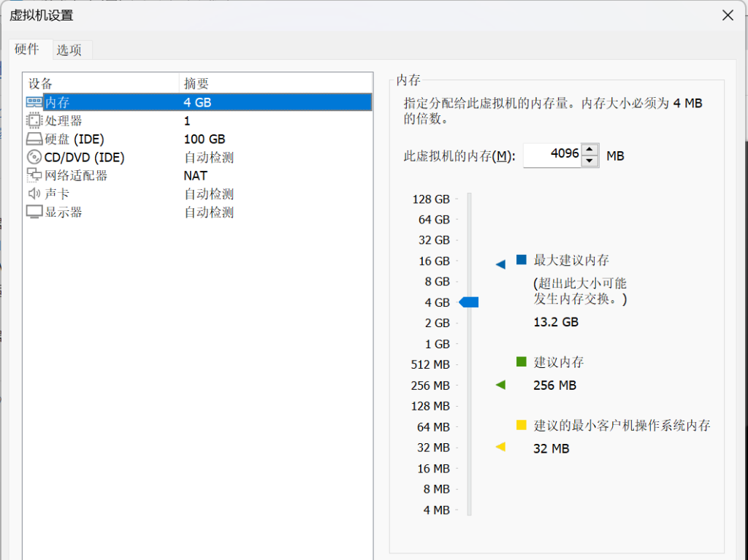Click the 1 GB slider label
Image resolution: width=748 pixels, height=560 pixels.
click(x=438, y=345)
